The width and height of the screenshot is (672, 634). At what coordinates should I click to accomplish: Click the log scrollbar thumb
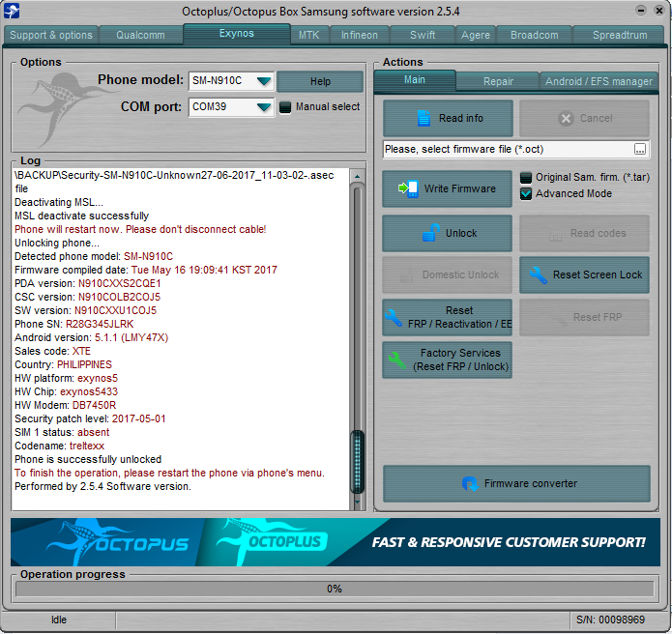click(x=357, y=461)
